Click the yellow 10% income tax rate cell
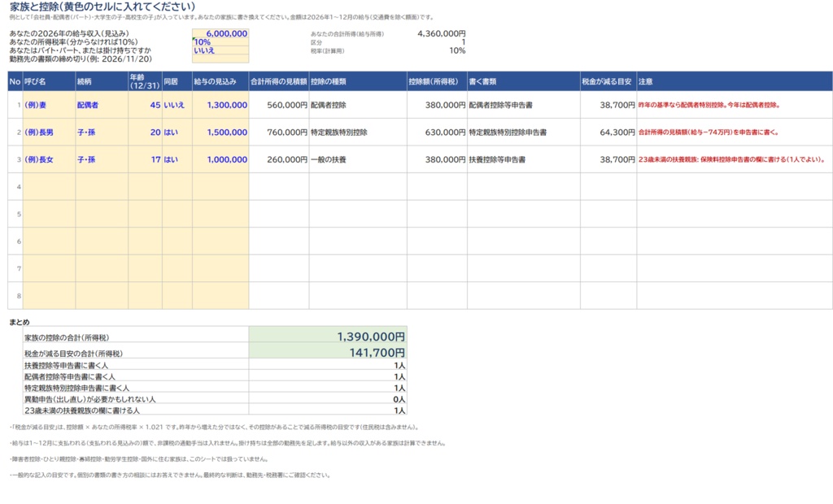The width and height of the screenshot is (833, 504). 220,42
